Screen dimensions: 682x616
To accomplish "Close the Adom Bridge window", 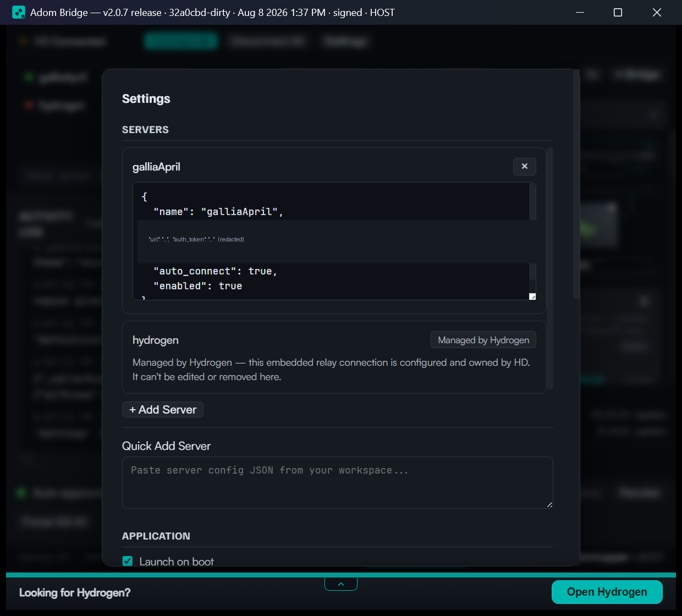I will 657,12.
